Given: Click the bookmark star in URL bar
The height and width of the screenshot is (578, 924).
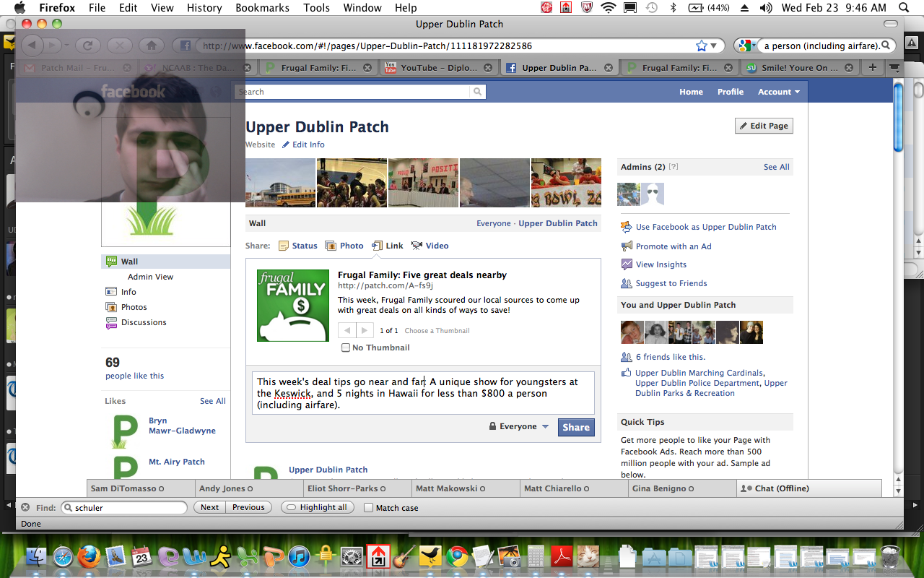Looking at the screenshot, I should point(701,46).
